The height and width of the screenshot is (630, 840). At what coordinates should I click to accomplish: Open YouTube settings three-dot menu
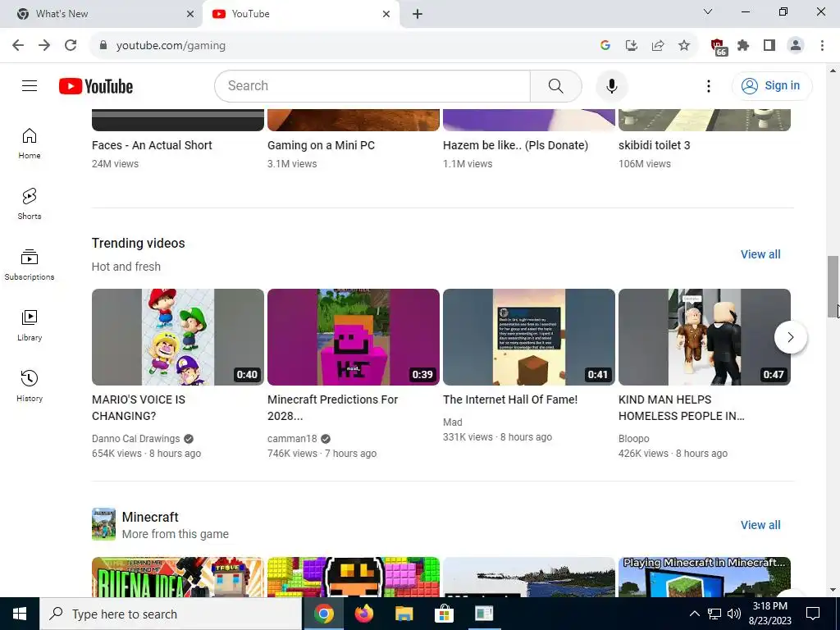click(708, 85)
